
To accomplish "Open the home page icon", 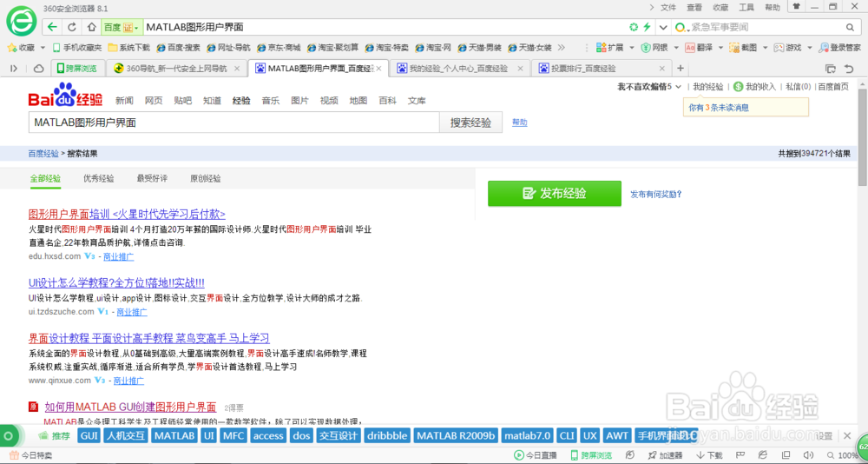I will (91, 27).
